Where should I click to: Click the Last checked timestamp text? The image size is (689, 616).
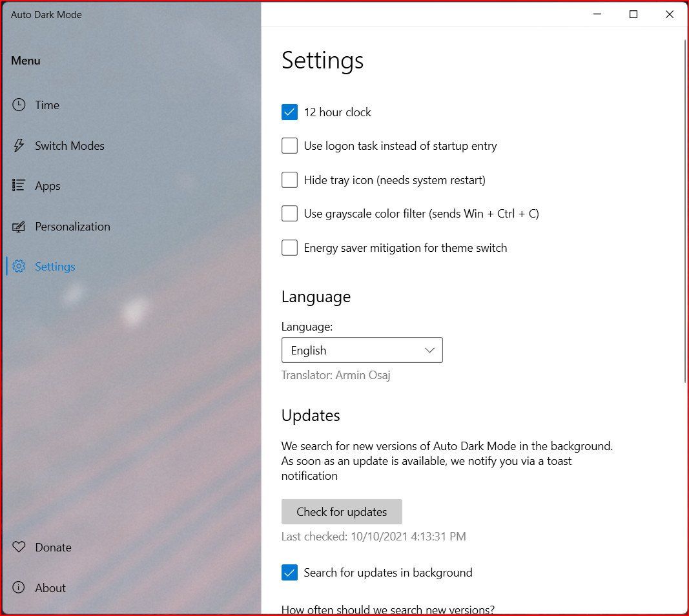(373, 537)
